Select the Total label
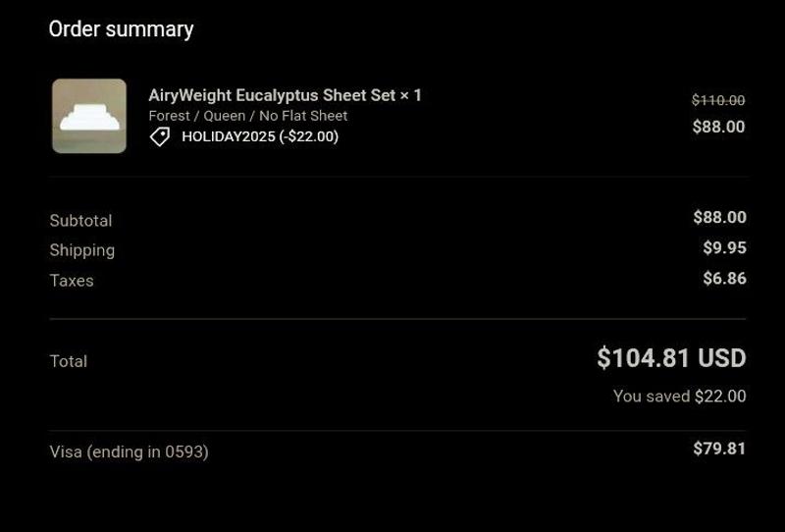The width and height of the screenshot is (785, 532). click(68, 361)
